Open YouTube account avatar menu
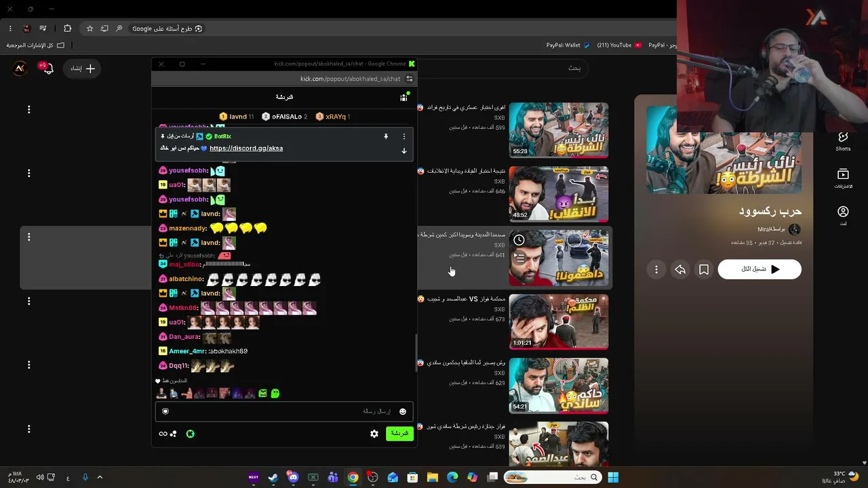 click(20, 68)
